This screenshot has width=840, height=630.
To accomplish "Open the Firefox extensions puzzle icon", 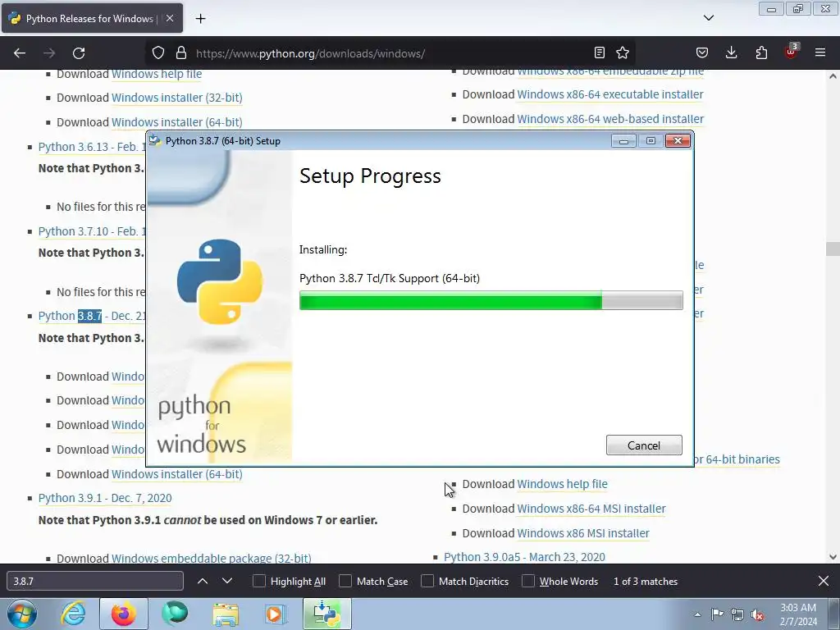I will (x=761, y=52).
